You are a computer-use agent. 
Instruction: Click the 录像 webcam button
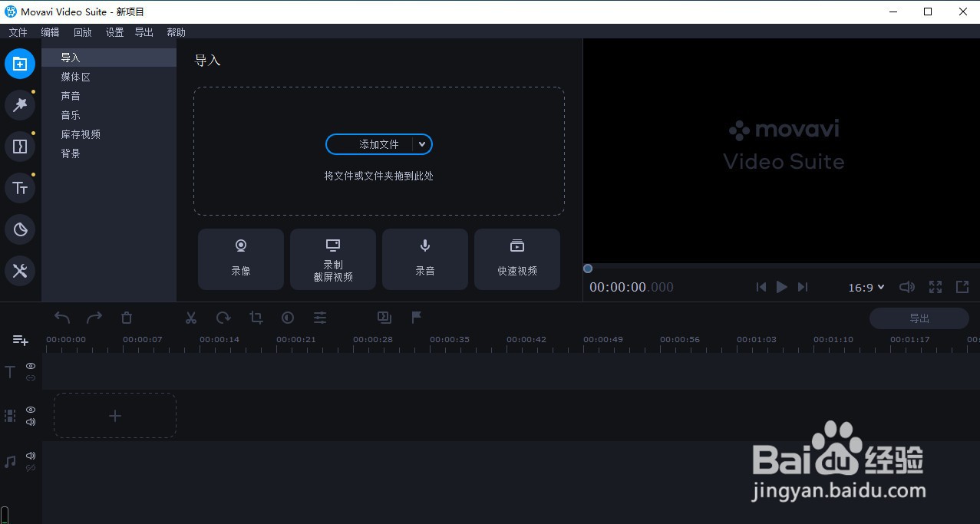[x=241, y=259]
